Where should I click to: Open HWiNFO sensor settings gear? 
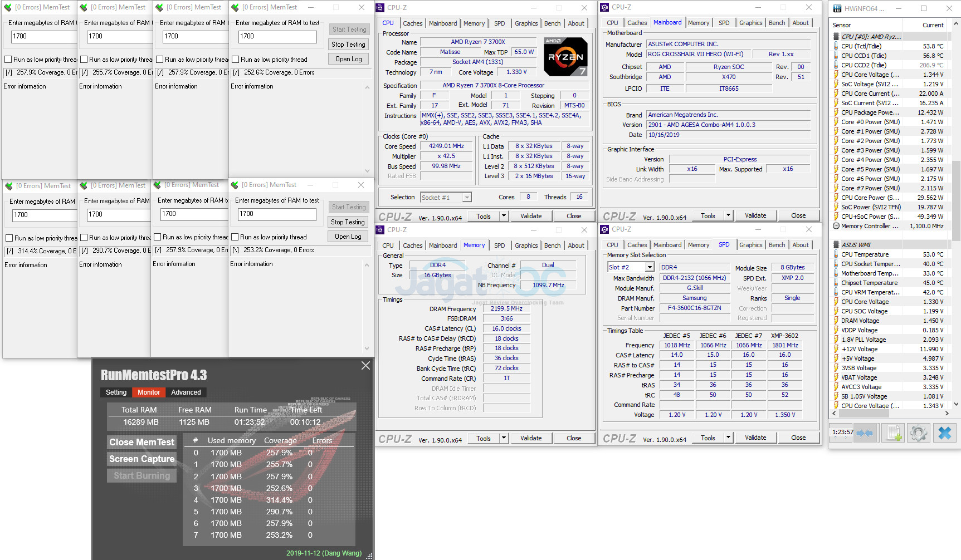(x=918, y=433)
